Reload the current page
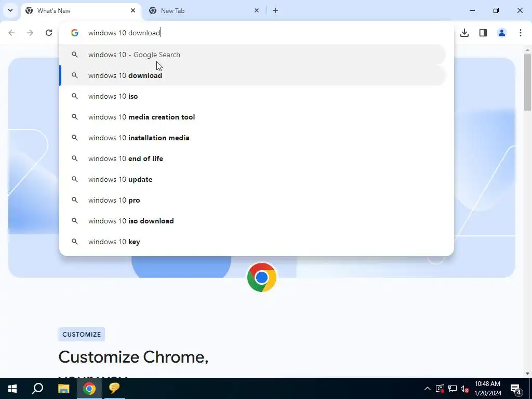 pos(49,33)
